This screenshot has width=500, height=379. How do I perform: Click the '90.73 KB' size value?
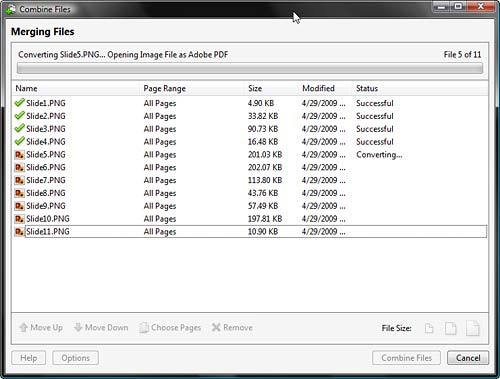pyautogui.click(x=263, y=129)
